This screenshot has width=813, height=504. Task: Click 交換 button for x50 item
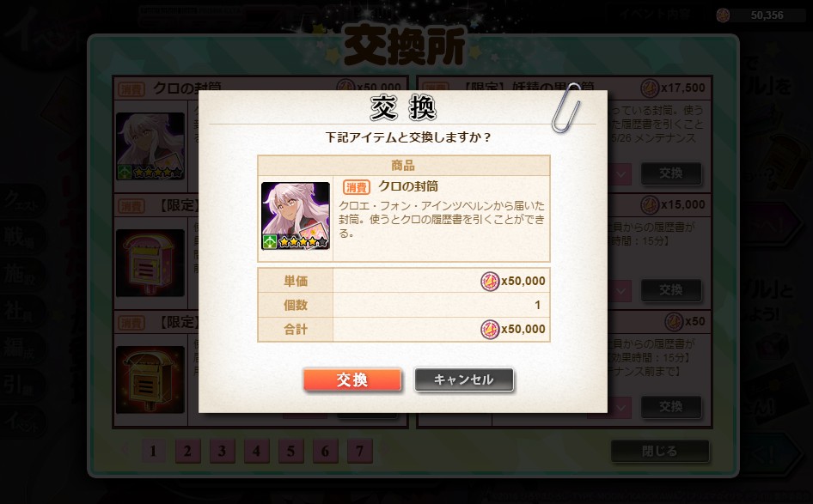(671, 407)
